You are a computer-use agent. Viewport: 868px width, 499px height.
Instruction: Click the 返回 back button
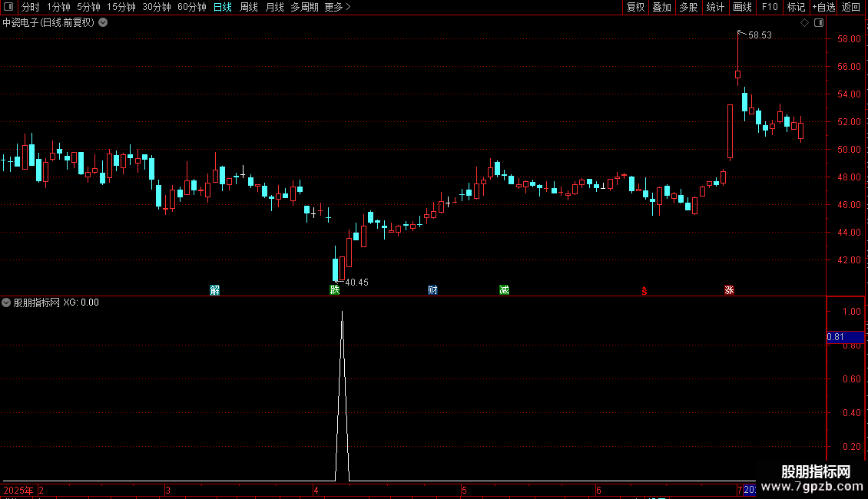[851, 7]
